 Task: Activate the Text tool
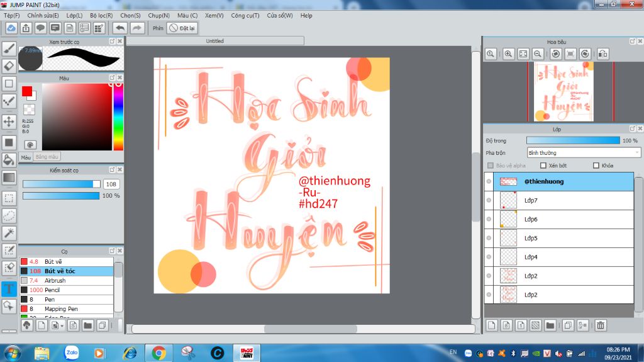(9, 288)
